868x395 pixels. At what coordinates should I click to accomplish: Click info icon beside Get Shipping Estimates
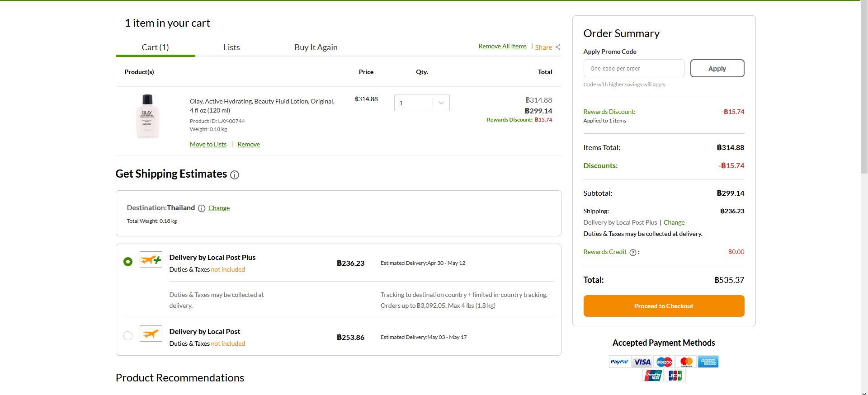coord(235,175)
